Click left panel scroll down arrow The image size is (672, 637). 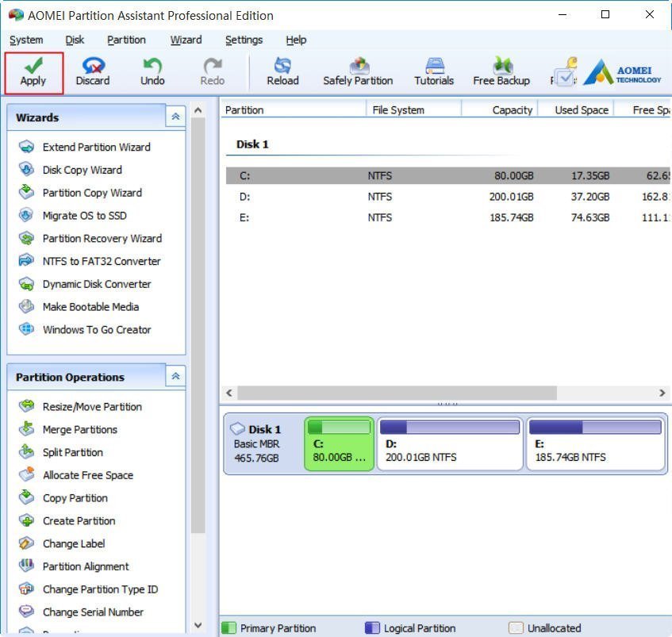[x=198, y=625]
